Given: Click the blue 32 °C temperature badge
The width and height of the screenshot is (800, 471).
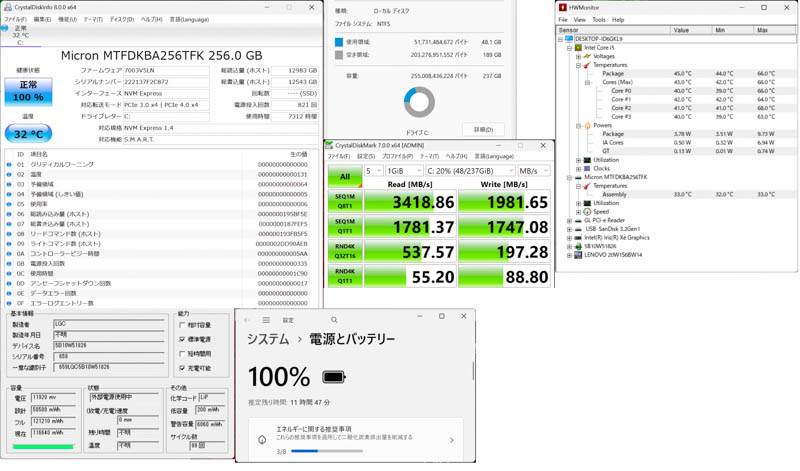Looking at the screenshot, I should point(29,133).
